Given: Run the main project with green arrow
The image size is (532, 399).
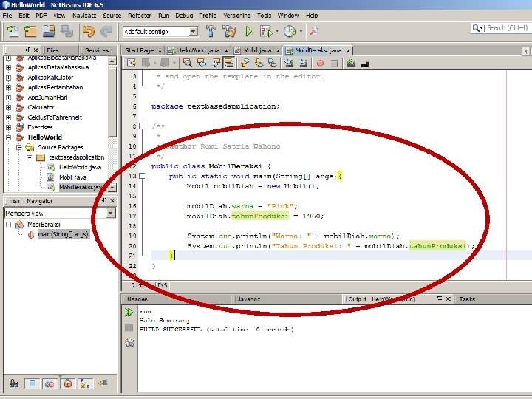Looking at the screenshot, I should 249,31.
